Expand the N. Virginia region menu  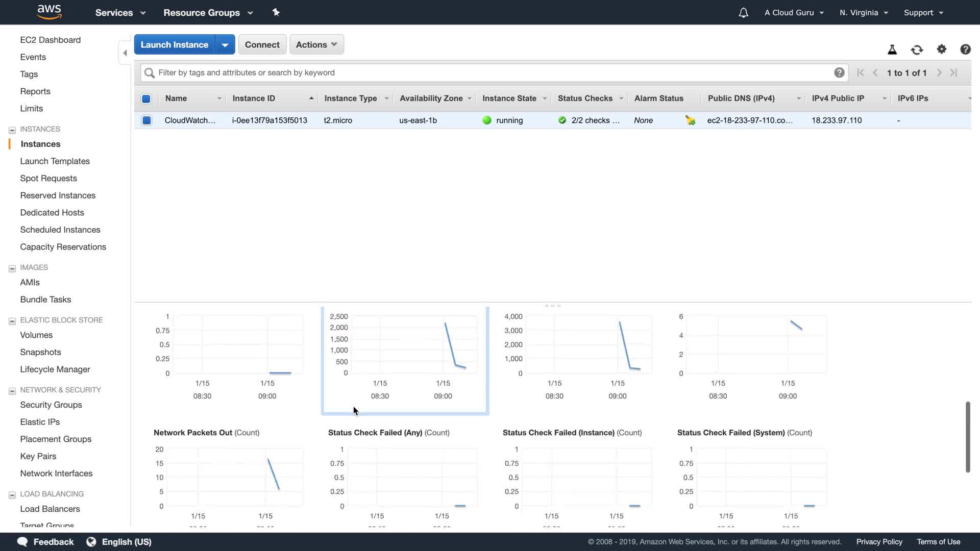(x=864, y=13)
